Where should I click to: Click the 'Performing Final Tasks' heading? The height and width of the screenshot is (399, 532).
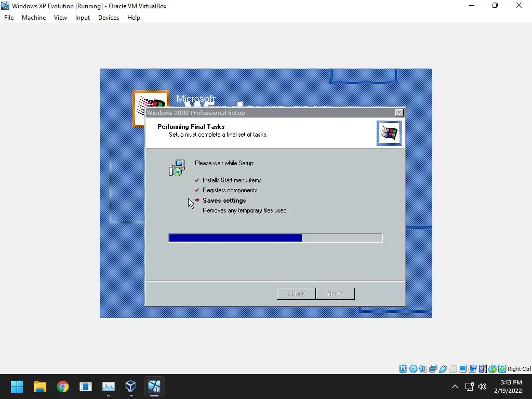tap(191, 127)
